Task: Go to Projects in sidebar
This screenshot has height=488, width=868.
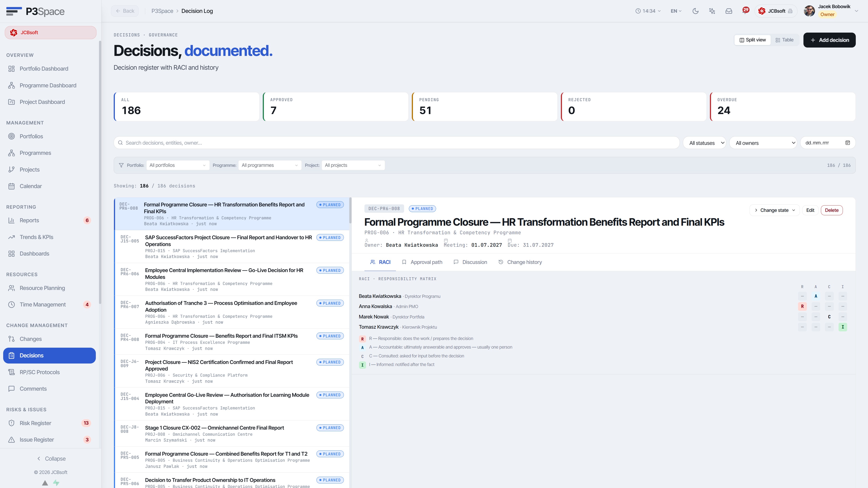Action: (50, 169)
